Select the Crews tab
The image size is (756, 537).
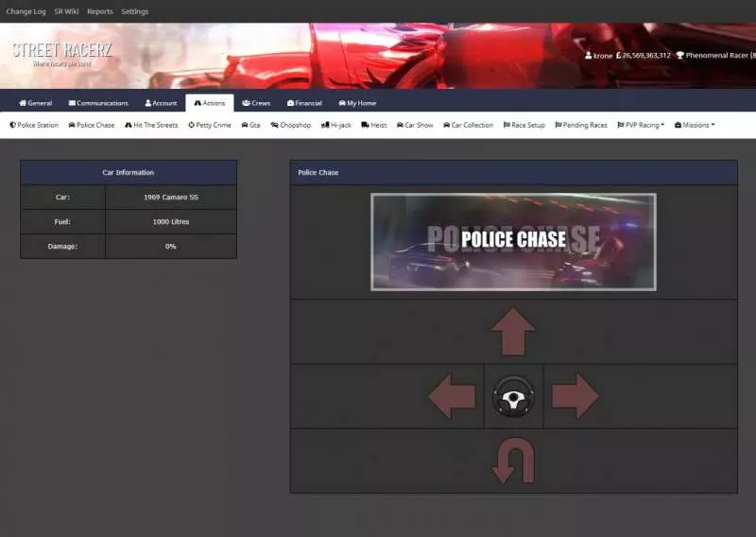coord(256,103)
